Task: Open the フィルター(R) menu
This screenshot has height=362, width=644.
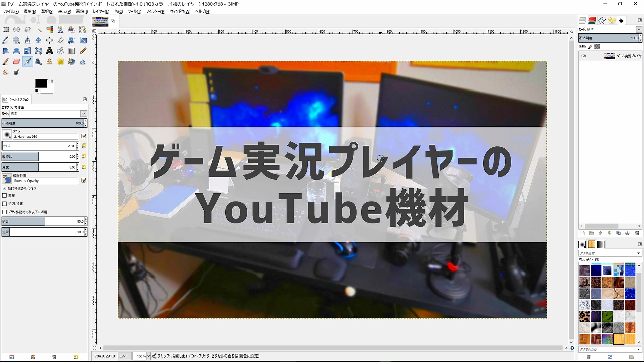Action: pyautogui.click(x=155, y=12)
